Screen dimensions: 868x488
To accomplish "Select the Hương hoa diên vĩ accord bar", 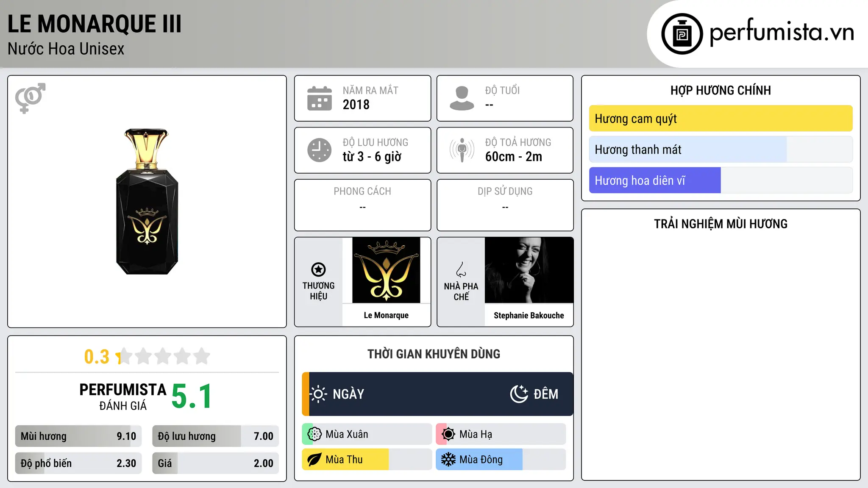I will pos(721,180).
